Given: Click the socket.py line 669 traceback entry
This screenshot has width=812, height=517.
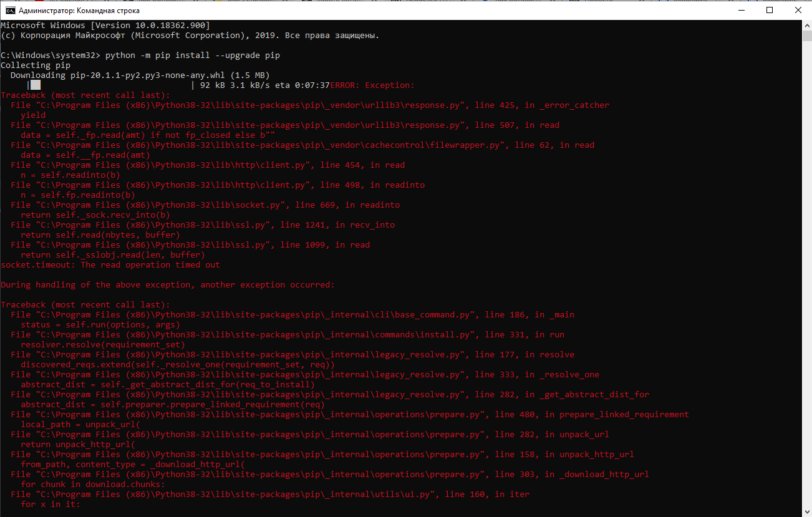Looking at the screenshot, I should pos(205,205).
